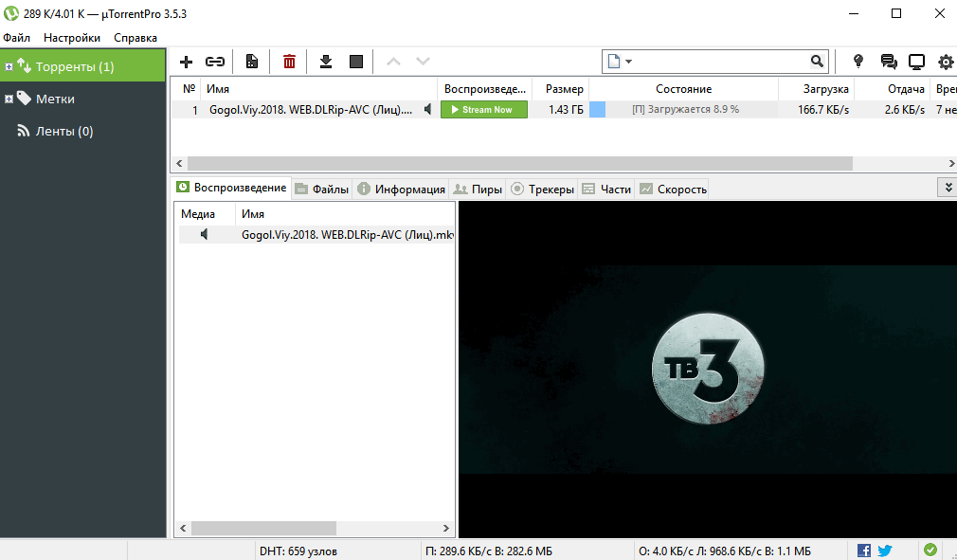Sort torrents by Имя column header

pyautogui.click(x=319, y=89)
